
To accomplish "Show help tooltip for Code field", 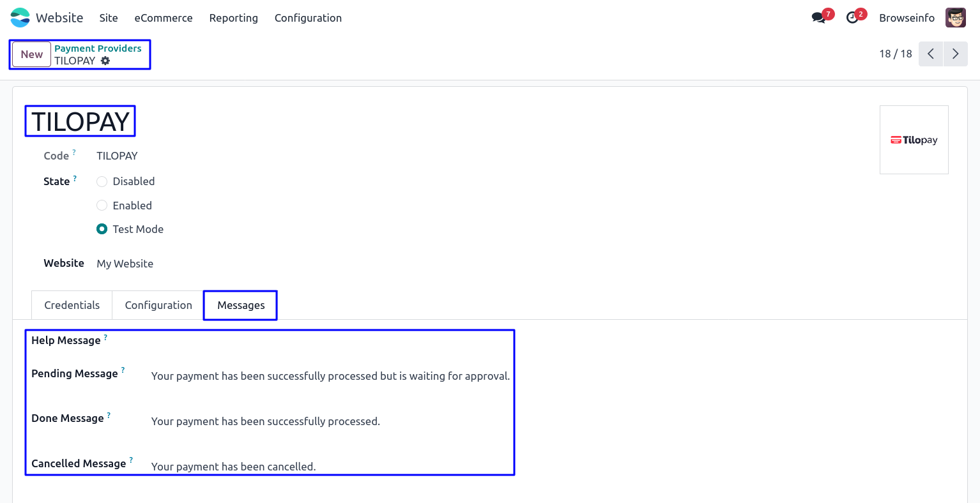I will [x=74, y=153].
